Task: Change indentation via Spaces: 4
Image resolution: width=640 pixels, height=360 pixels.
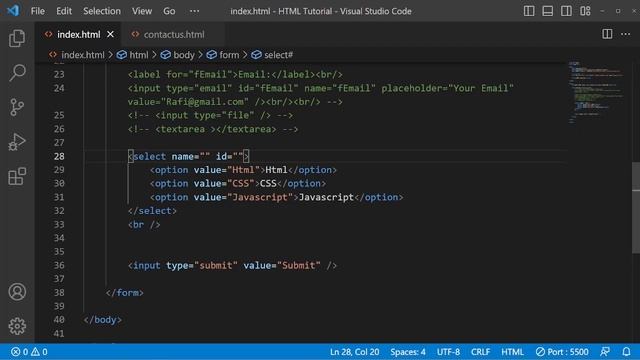Action: click(407, 352)
